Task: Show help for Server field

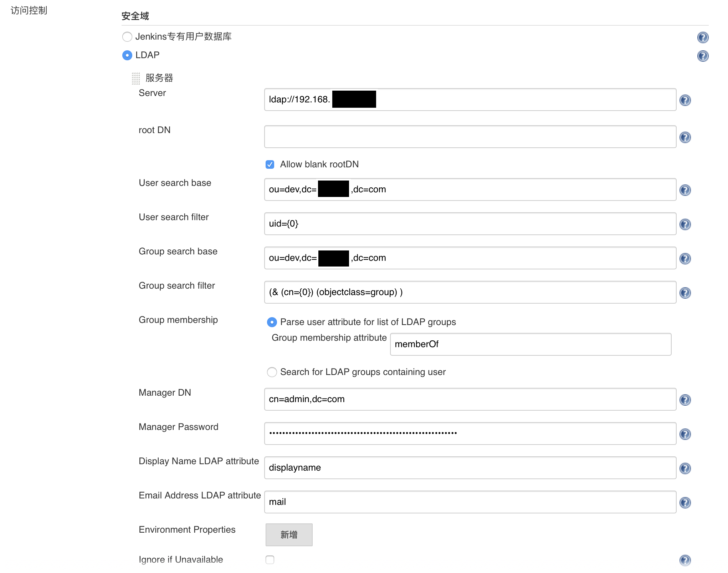Action: [685, 100]
